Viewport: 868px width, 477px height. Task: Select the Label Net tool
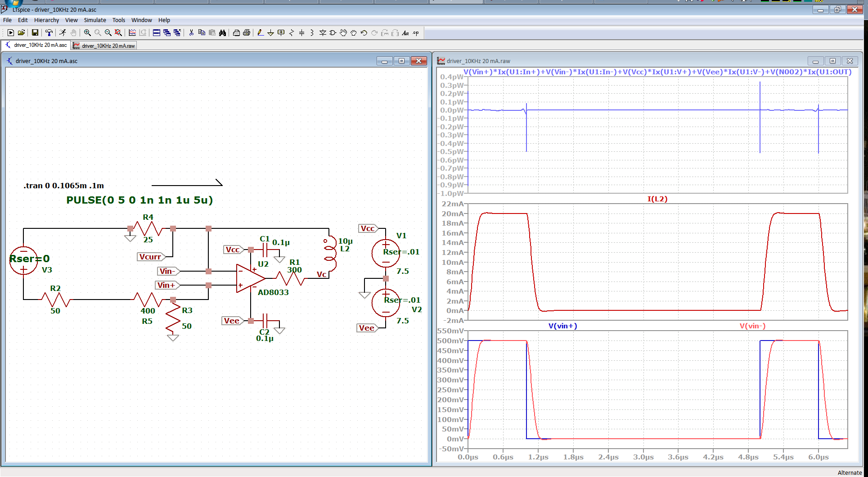(x=281, y=32)
